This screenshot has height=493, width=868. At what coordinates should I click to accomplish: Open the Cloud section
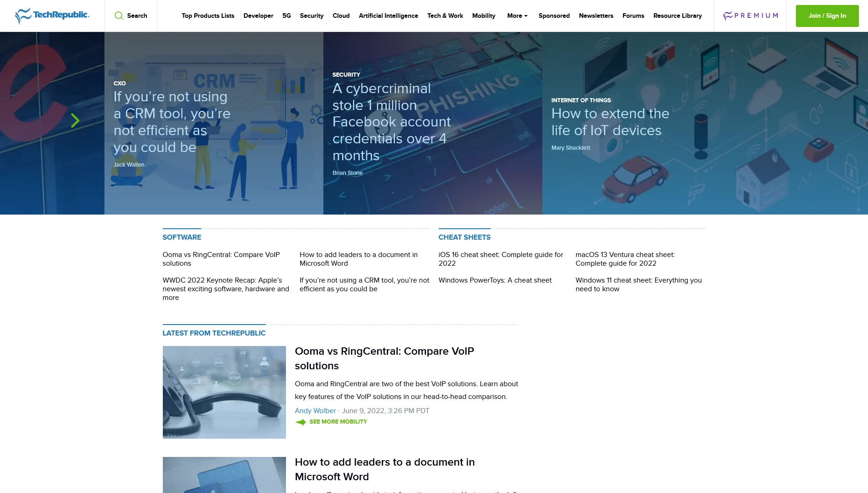[x=341, y=15]
